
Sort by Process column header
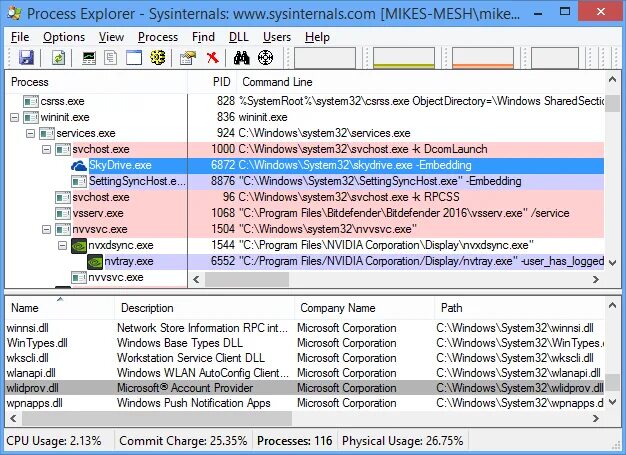point(96,82)
